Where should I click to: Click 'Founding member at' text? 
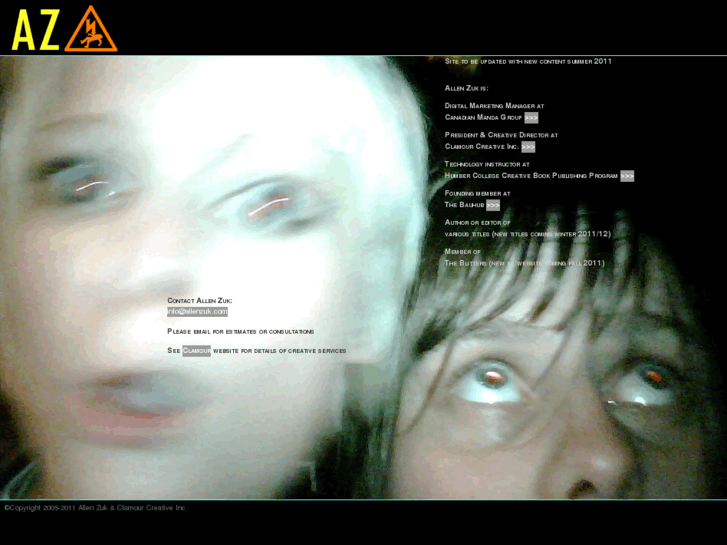point(477,193)
